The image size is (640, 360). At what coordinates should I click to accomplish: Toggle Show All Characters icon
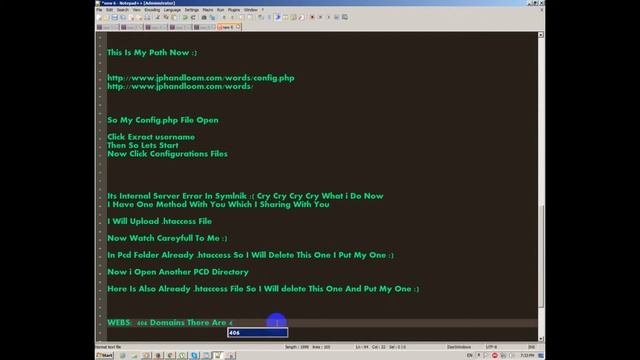click(x=269, y=17)
